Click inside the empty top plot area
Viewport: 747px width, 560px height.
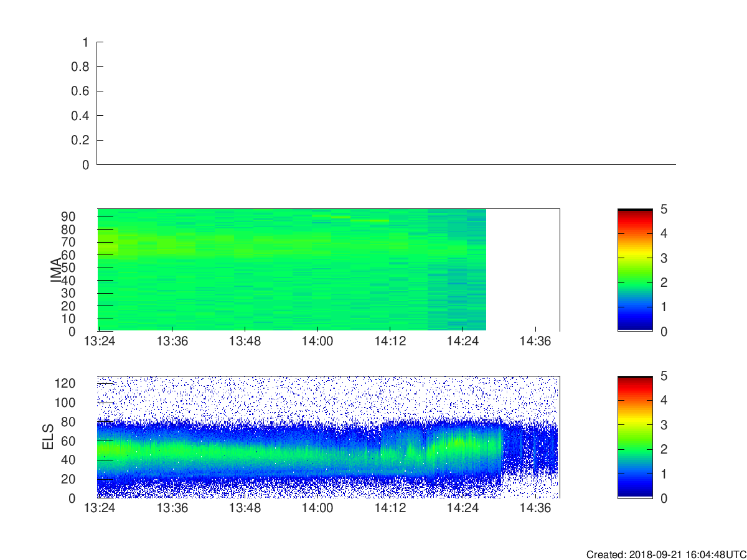tap(386, 103)
